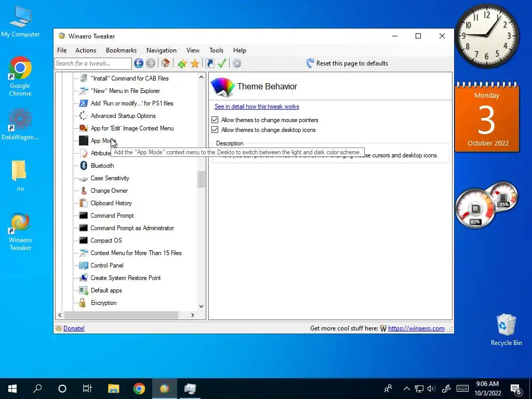This screenshot has height=399, width=532.
Task: Open the Windows Start menu
Action: click(12, 389)
